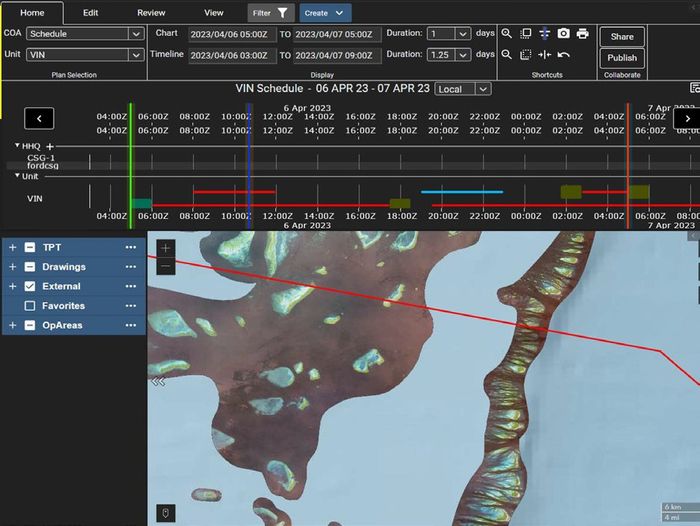The width and height of the screenshot is (700, 526).
Task: Print the schedule using the printer icon
Action: click(583, 34)
